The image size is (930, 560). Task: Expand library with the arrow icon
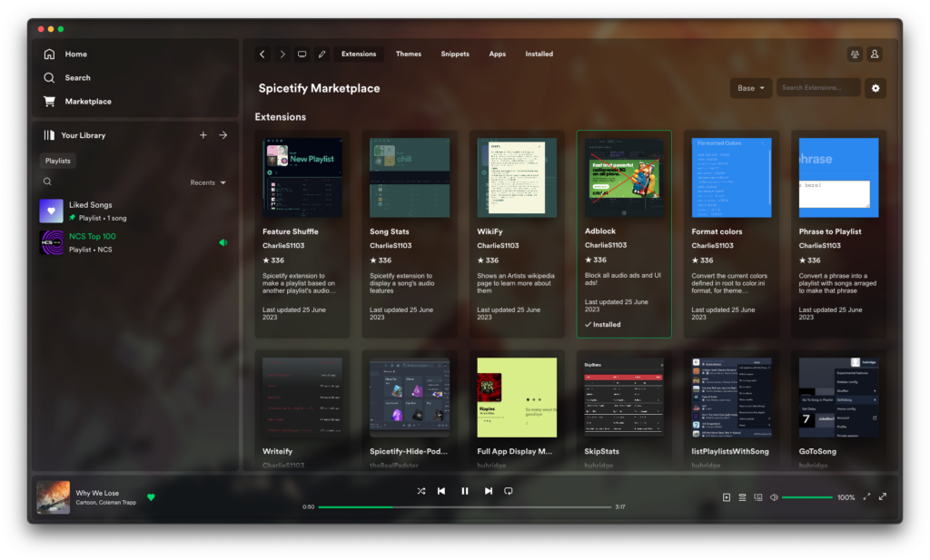[x=223, y=135]
